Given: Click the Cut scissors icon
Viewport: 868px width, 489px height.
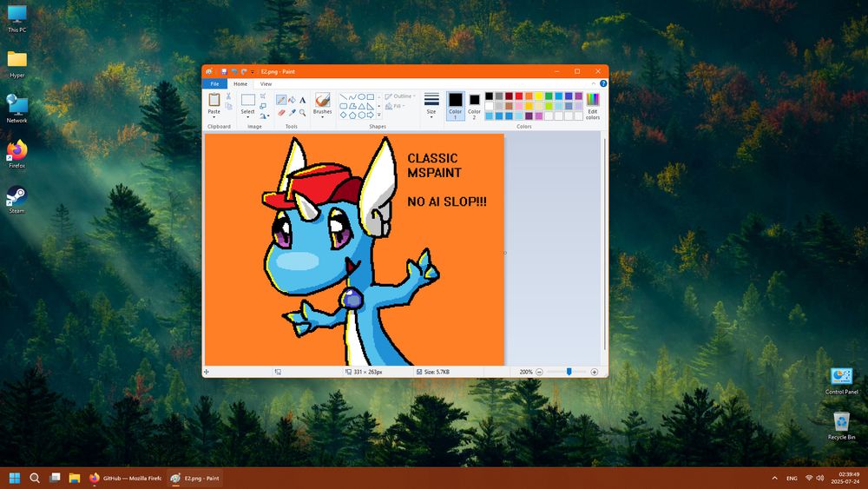Looking at the screenshot, I should 228,96.
